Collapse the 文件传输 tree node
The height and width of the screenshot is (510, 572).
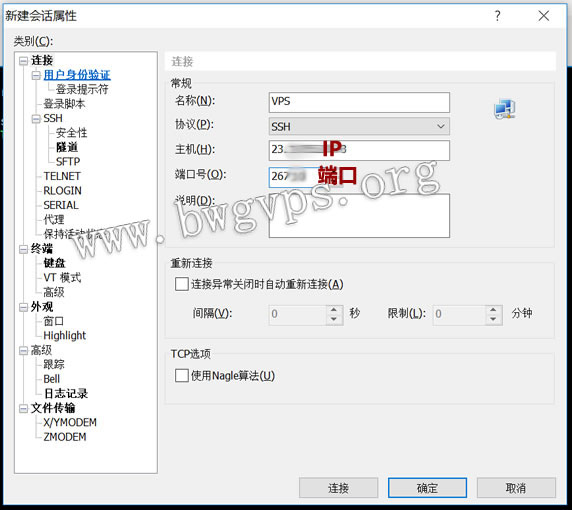[23, 408]
